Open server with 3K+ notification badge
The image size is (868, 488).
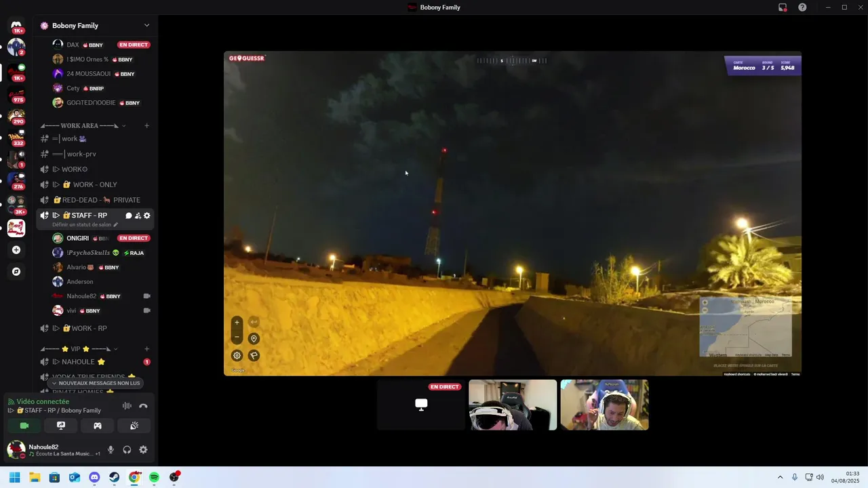pos(16,203)
